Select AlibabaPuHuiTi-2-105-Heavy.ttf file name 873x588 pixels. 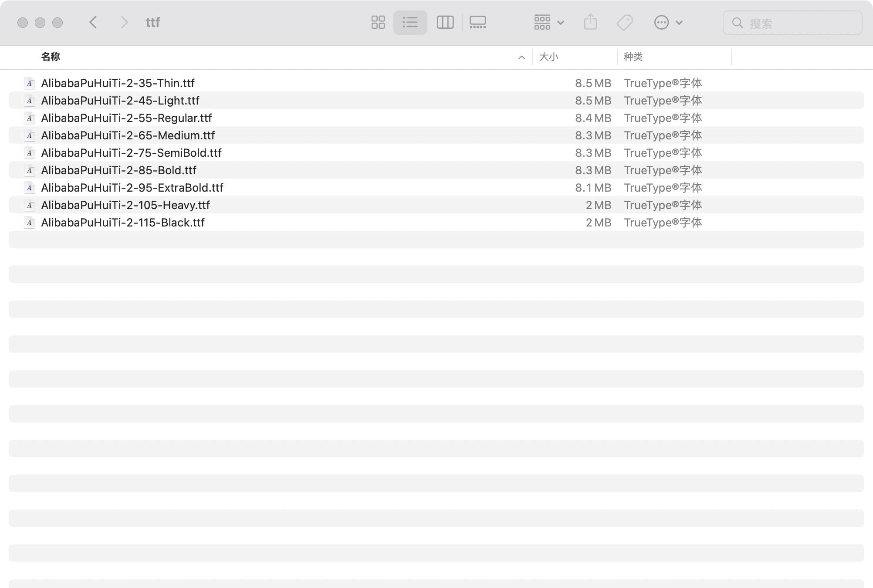125,205
